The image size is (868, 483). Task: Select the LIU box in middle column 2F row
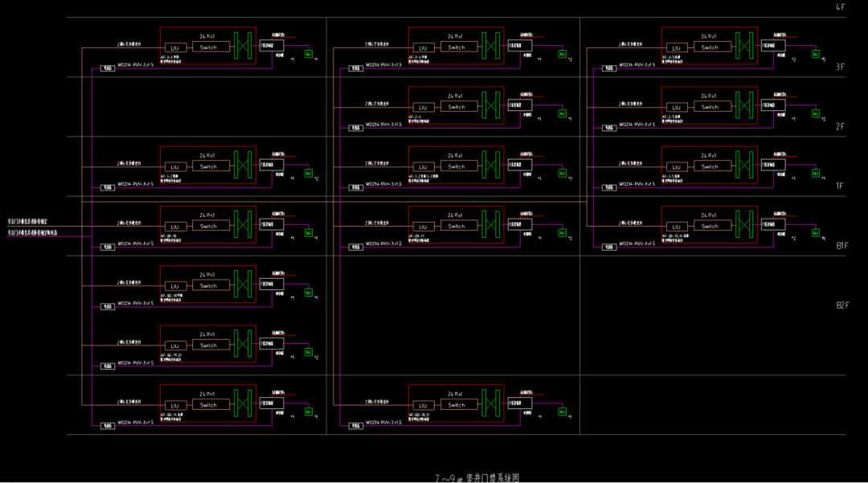(x=422, y=107)
